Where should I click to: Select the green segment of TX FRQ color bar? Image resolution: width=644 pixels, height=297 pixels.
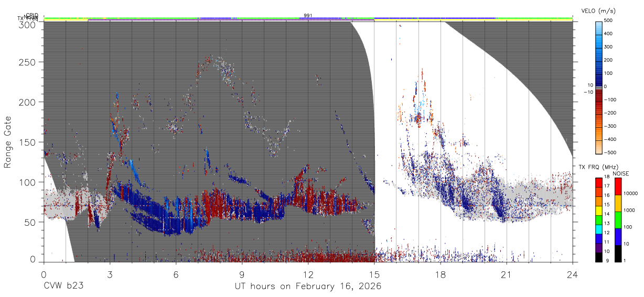coord(598,219)
